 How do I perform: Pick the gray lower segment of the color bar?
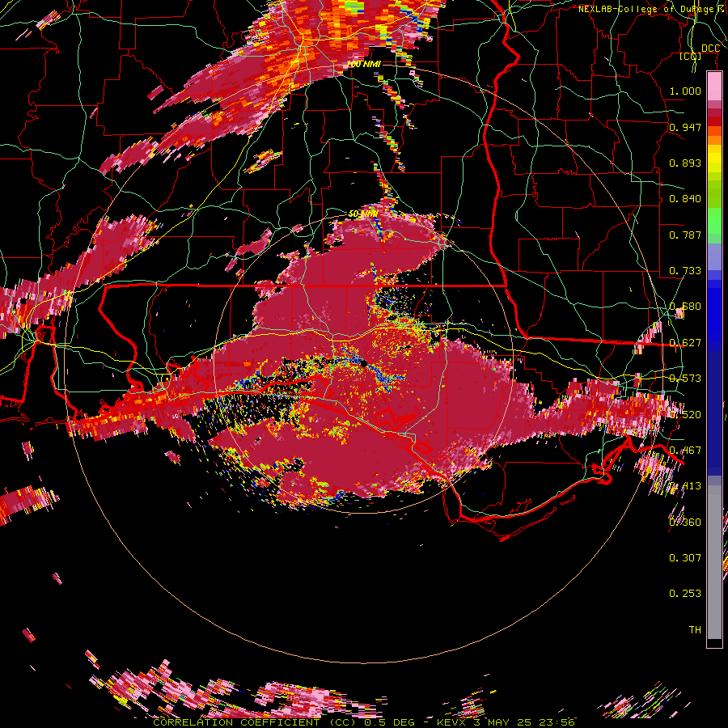[714, 562]
